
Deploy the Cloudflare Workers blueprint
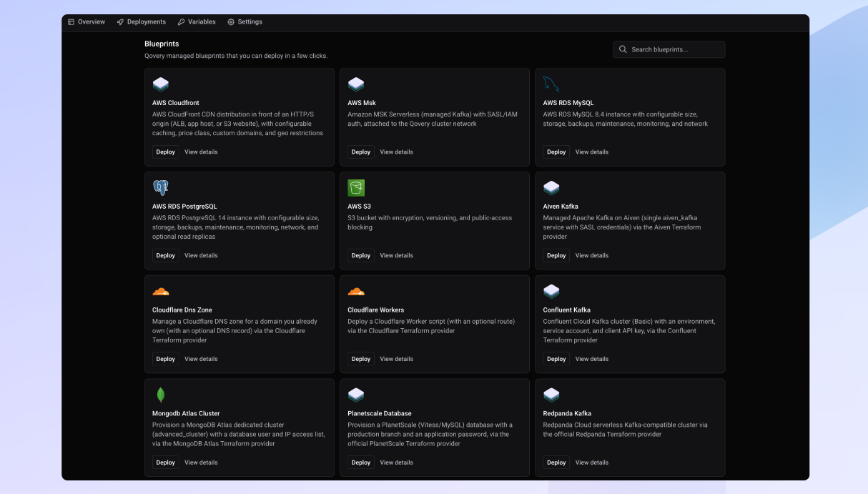click(361, 359)
